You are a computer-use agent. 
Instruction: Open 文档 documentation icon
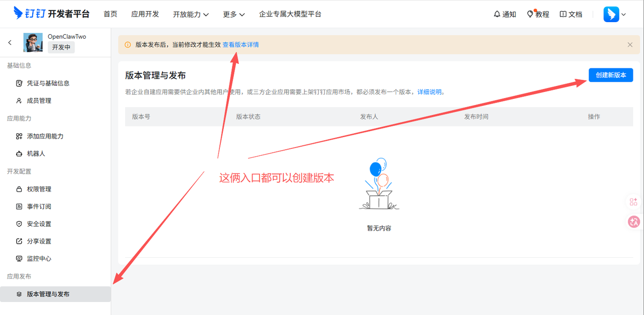(563, 14)
